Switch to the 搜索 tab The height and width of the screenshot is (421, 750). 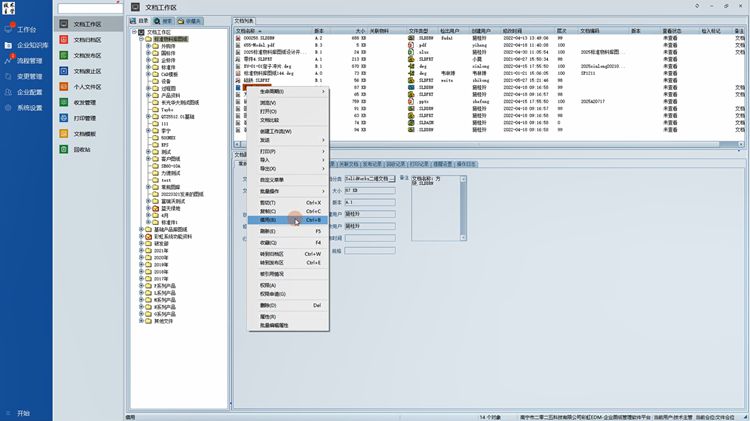(x=165, y=20)
